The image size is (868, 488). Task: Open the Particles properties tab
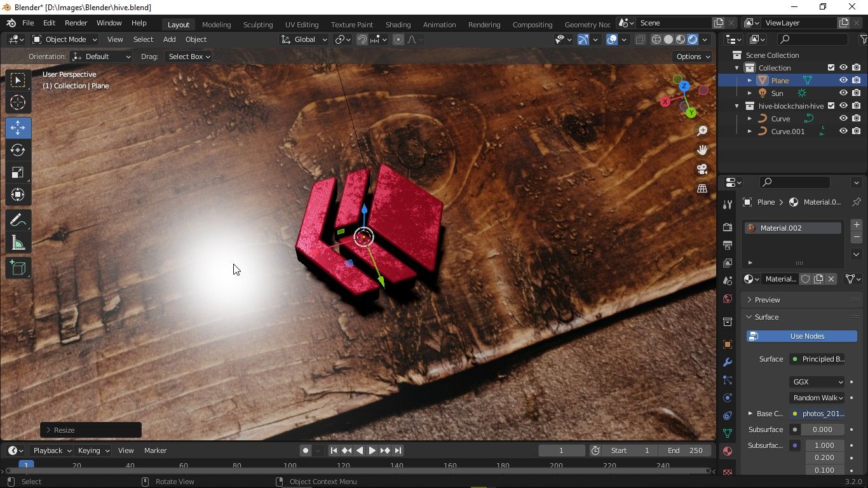[728, 380]
